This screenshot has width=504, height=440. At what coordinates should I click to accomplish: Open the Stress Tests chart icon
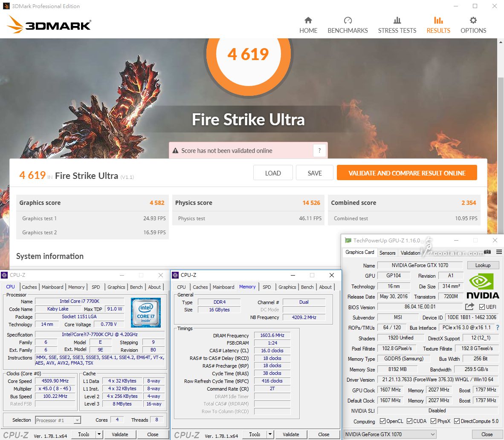point(397,20)
